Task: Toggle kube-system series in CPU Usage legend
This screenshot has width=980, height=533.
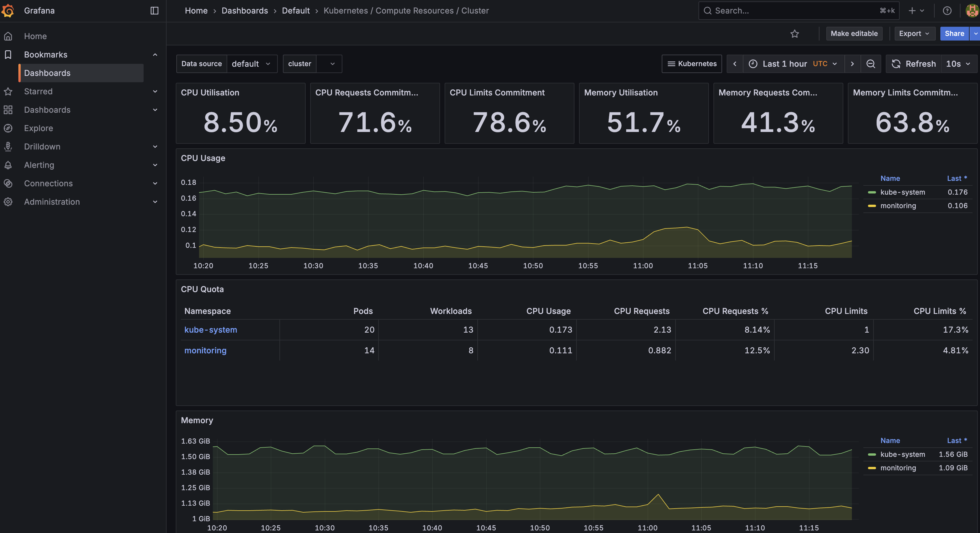Action: 902,192
